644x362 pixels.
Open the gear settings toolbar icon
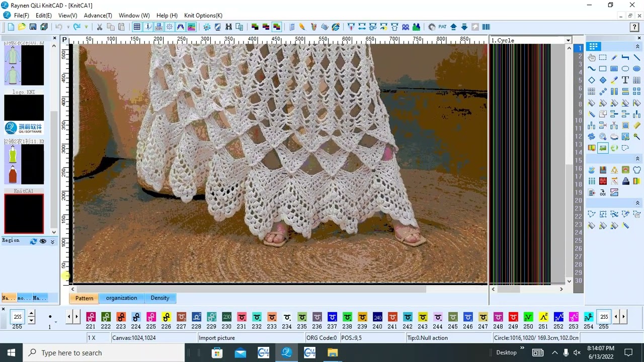[x=431, y=27]
